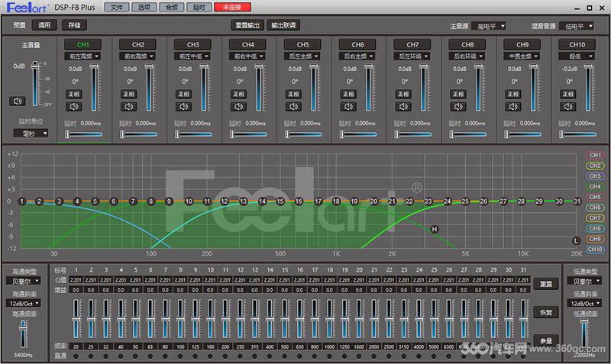Select EQ node 31 on the curve
Image resolution: width=611 pixels, height=364 pixels.
[x=577, y=201]
